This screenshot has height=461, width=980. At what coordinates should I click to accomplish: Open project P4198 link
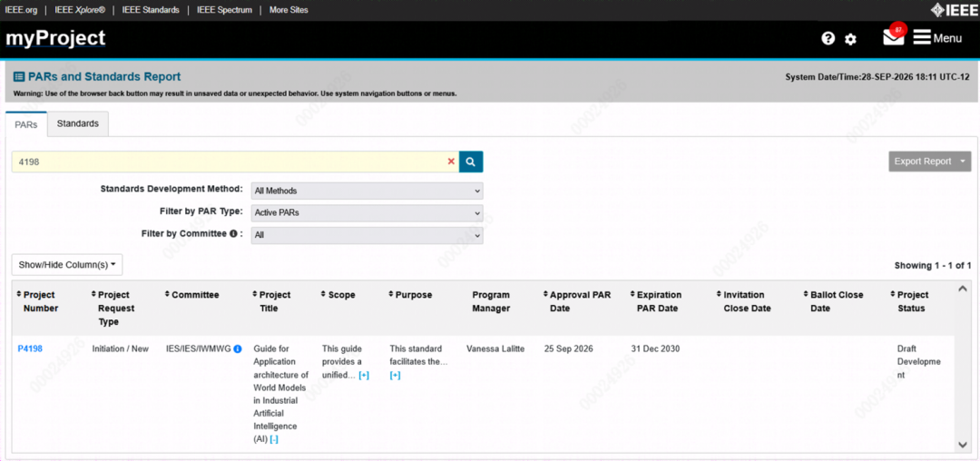click(x=30, y=348)
